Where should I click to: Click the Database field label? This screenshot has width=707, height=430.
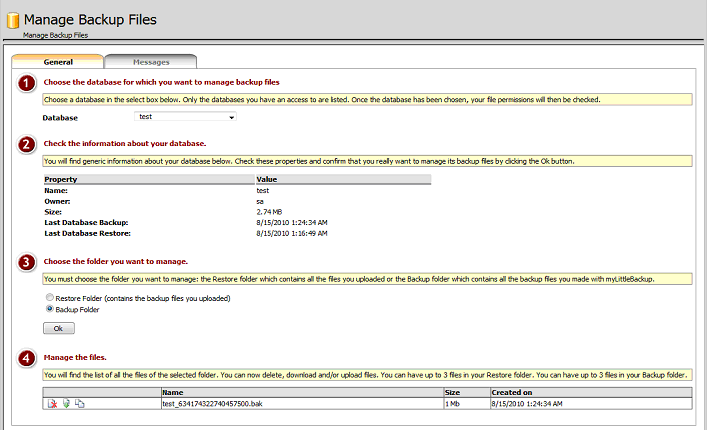click(60, 118)
